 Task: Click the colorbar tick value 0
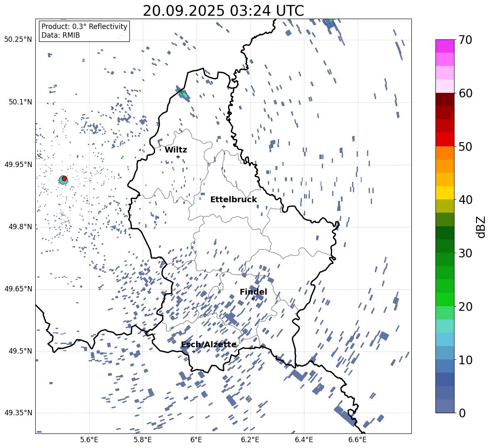coord(462,413)
